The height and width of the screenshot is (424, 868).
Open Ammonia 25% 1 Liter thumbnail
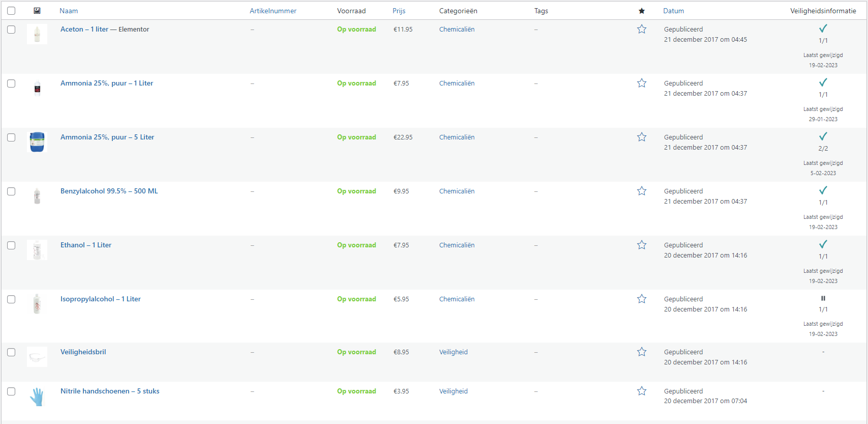tap(37, 88)
